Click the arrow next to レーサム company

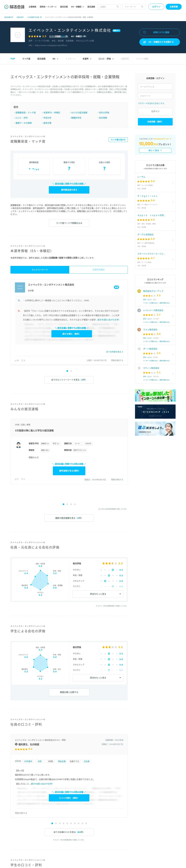click(x=173, y=183)
